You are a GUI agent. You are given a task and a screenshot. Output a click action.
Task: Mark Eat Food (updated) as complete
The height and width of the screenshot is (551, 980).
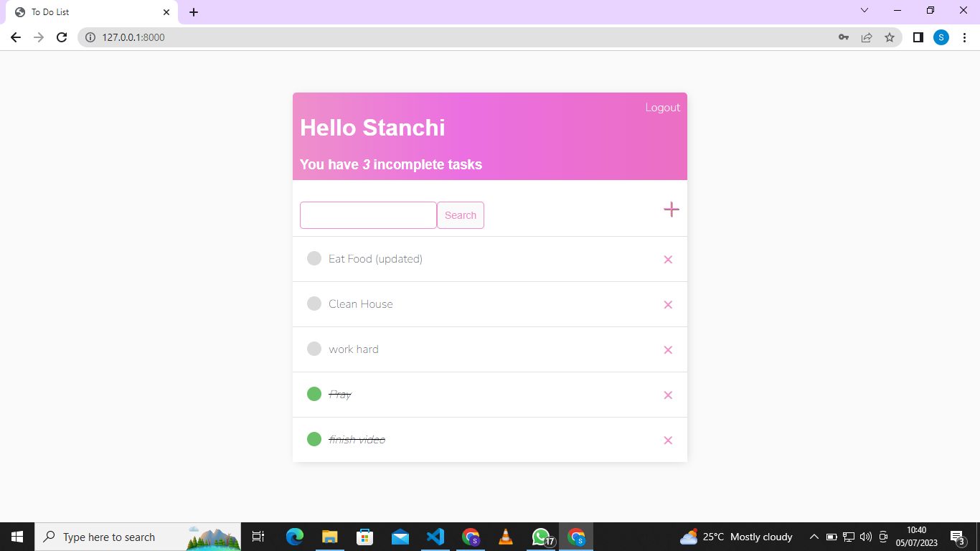pyautogui.click(x=314, y=258)
